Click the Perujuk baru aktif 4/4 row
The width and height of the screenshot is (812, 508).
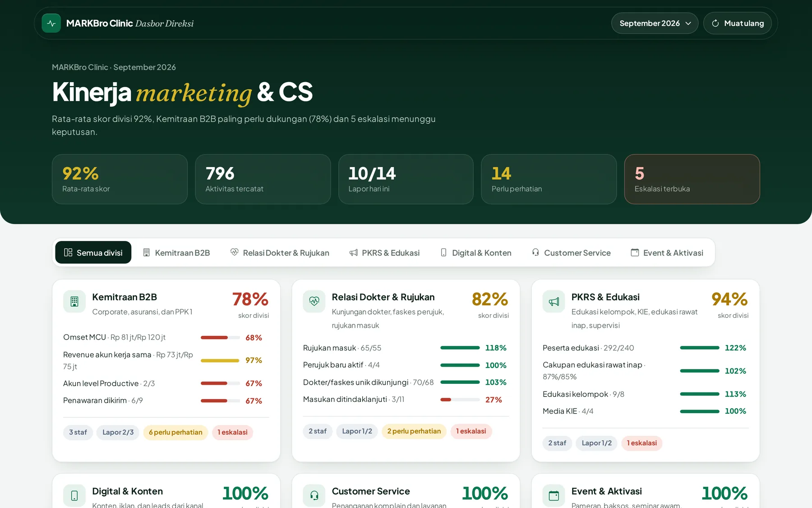point(406,365)
